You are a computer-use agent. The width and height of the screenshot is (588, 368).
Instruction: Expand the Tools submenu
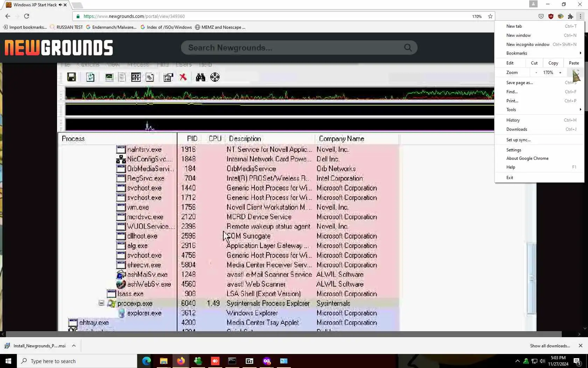pyautogui.click(x=539, y=110)
